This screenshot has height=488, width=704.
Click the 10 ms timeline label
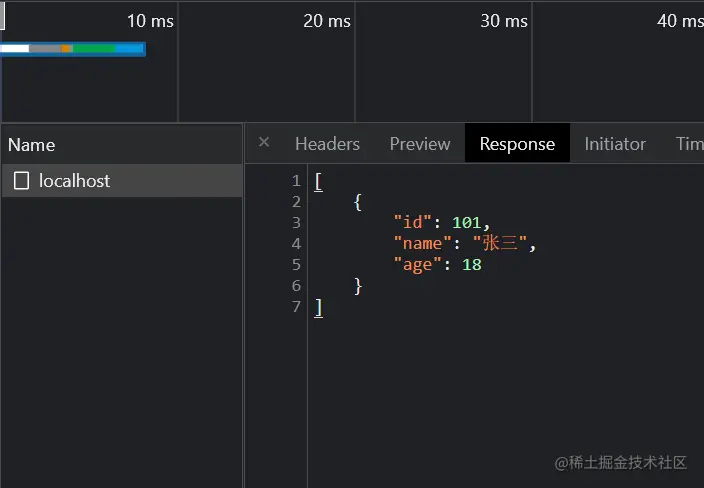point(150,21)
